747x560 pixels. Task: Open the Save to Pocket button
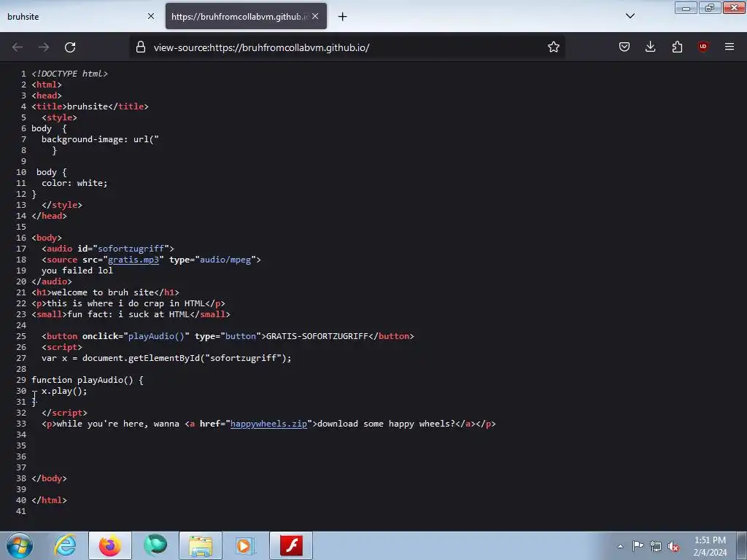pos(624,47)
